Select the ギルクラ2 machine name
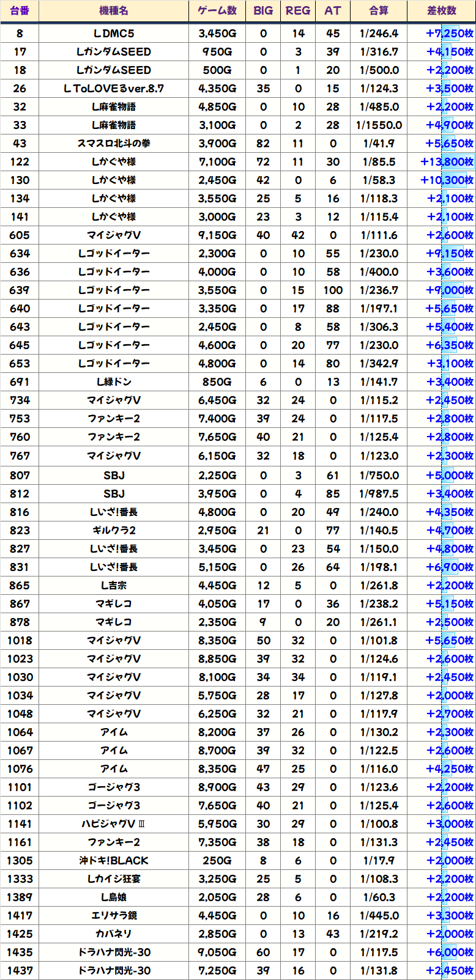This screenshot has height=980, width=476. pyautogui.click(x=114, y=530)
